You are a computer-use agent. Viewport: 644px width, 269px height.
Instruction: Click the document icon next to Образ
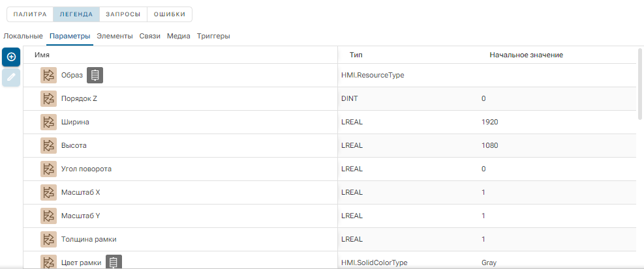coord(95,75)
